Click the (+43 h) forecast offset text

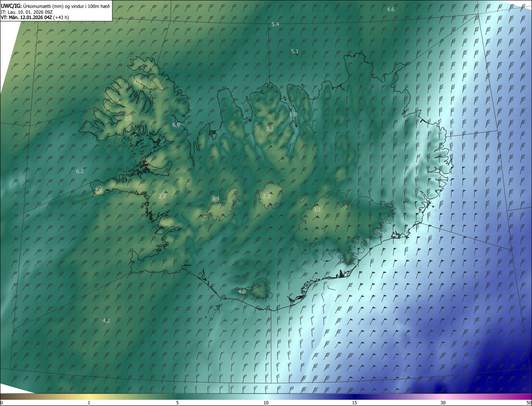[x=61, y=17]
